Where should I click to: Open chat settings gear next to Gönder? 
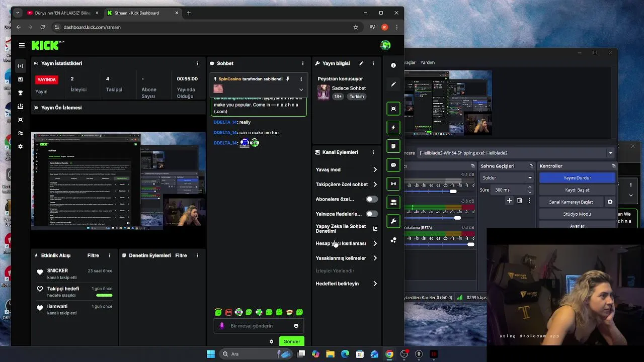tap(271, 341)
